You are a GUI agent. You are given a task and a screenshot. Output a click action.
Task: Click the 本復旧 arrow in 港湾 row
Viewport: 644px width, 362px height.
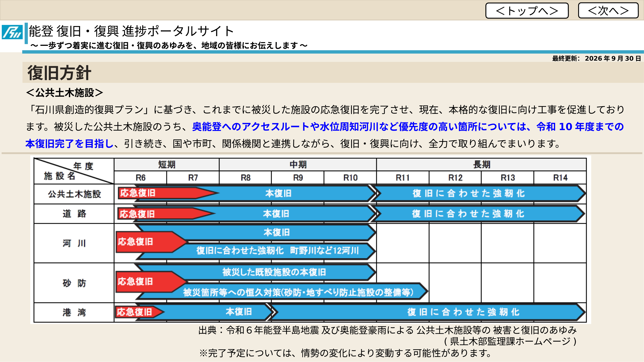point(239,312)
